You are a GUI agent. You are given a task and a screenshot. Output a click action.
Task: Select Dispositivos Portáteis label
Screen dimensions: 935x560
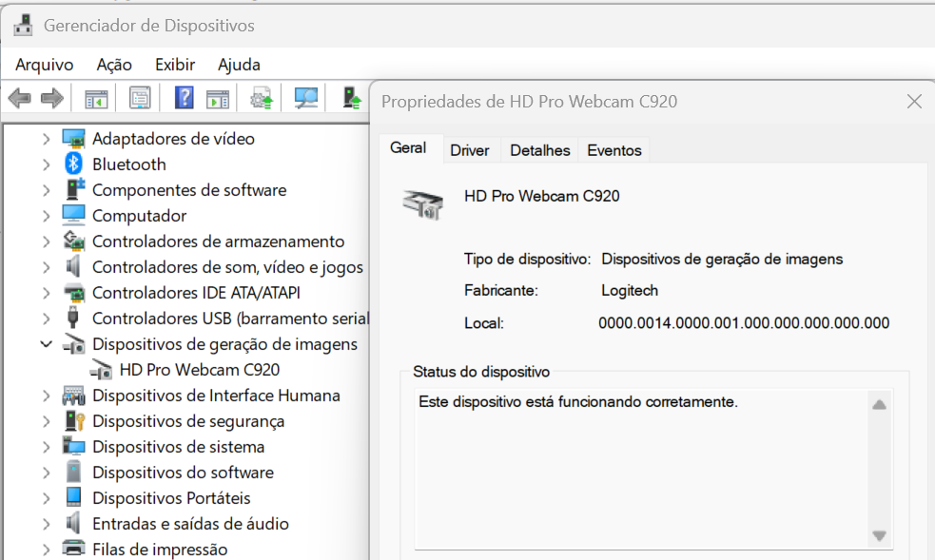(x=171, y=498)
